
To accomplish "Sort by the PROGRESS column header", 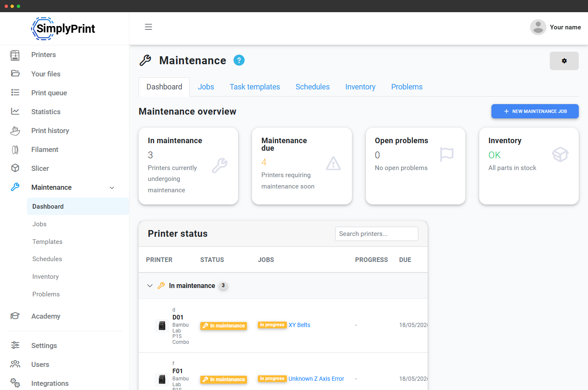I will click(x=371, y=260).
